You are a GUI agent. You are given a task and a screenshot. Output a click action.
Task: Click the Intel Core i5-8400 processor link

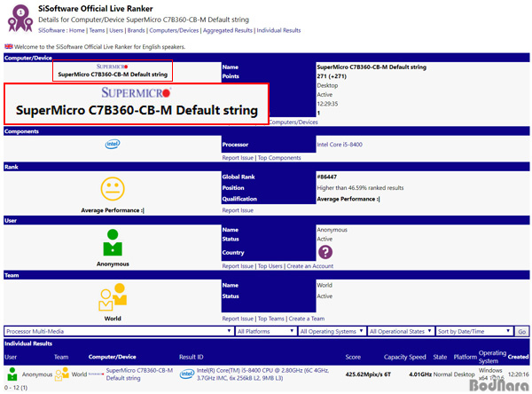[340, 145]
